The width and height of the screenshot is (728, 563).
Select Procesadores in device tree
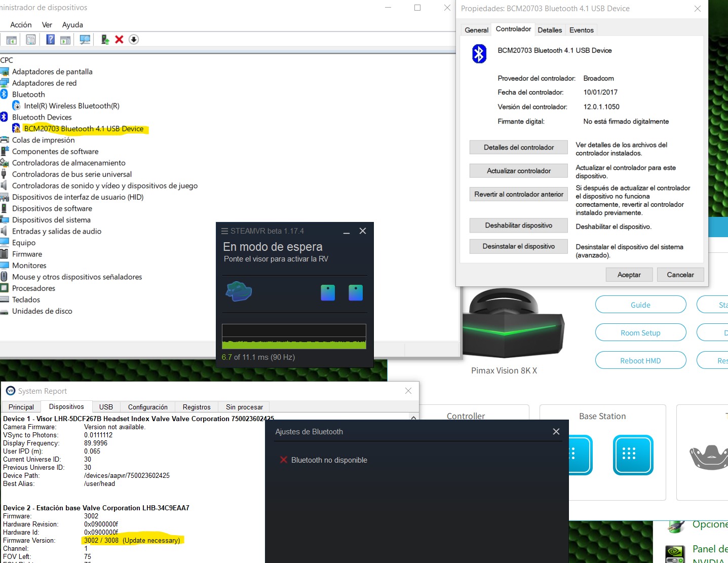(x=33, y=288)
